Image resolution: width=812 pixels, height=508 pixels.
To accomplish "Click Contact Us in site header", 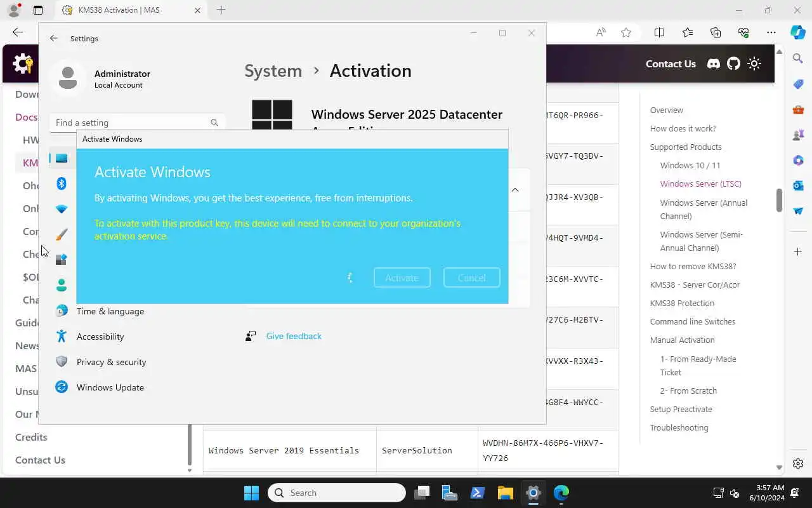I will tap(671, 63).
